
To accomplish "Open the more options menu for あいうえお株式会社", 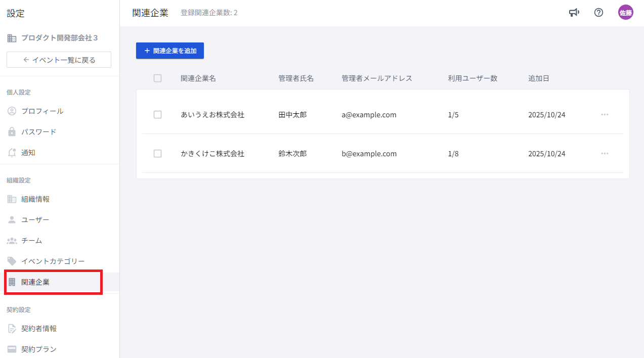I will (x=605, y=115).
